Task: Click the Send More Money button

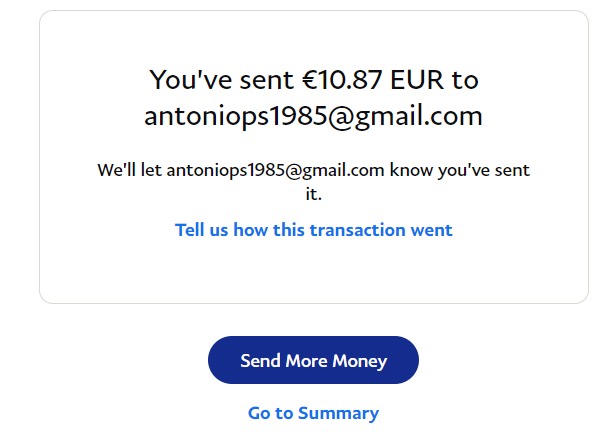Action: (313, 360)
